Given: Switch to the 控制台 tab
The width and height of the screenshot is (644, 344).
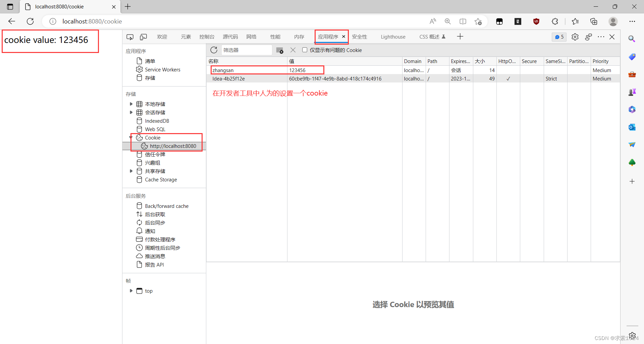Looking at the screenshot, I should [207, 37].
